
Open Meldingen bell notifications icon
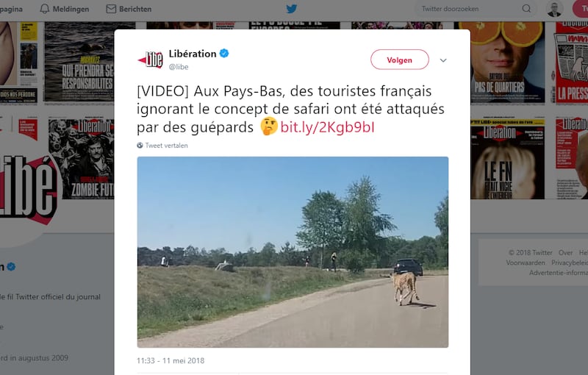pyautogui.click(x=45, y=9)
